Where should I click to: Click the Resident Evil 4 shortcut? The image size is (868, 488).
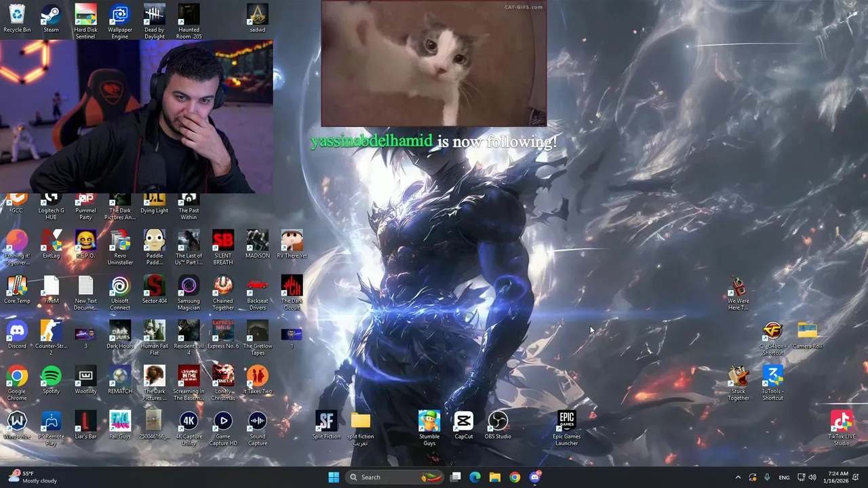coord(189,338)
